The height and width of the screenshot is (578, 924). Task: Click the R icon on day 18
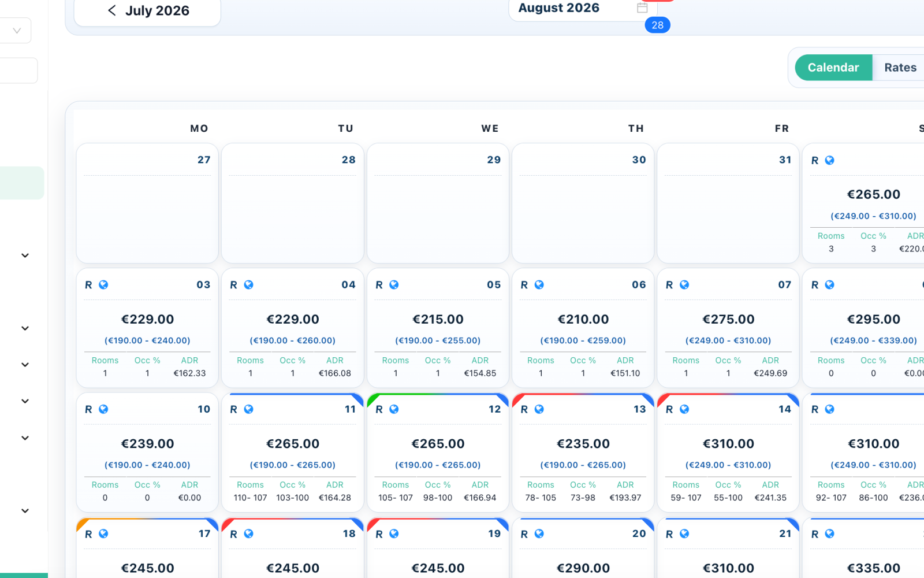tap(234, 534)
